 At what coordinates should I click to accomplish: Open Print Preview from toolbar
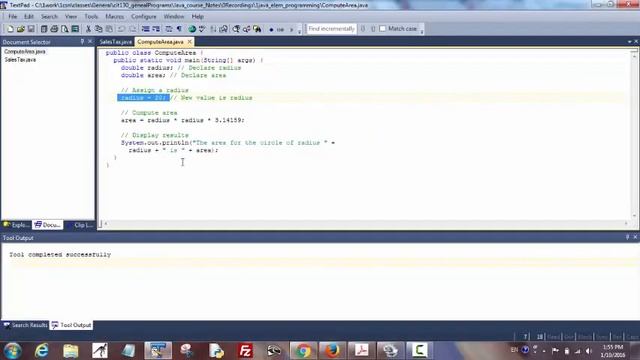64,29
